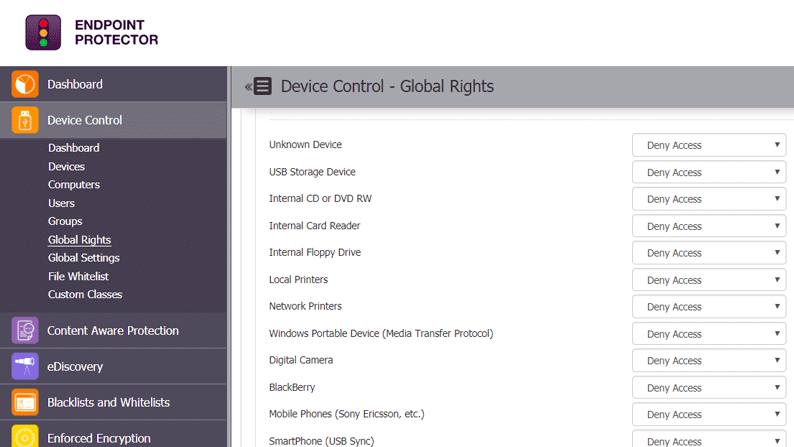Viewport: 794px width, 447px height.
Task: Go to Users submenu link
Action: click(x=61, y=203)
